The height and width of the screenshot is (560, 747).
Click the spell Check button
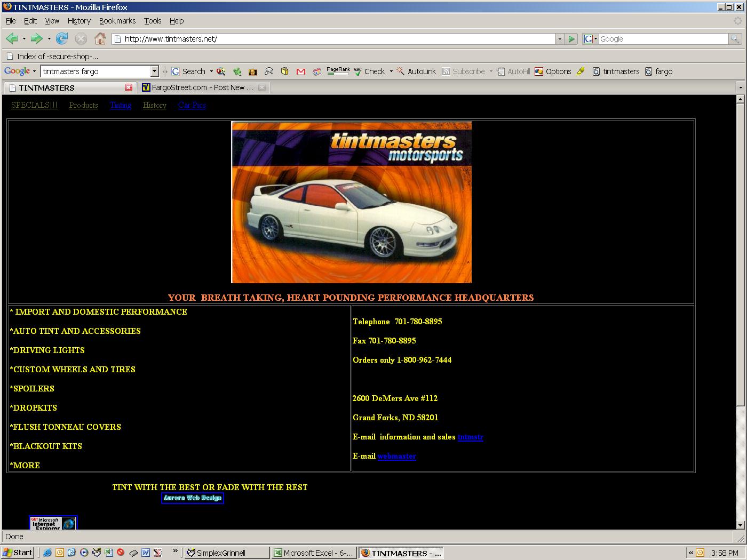[369, 71]
